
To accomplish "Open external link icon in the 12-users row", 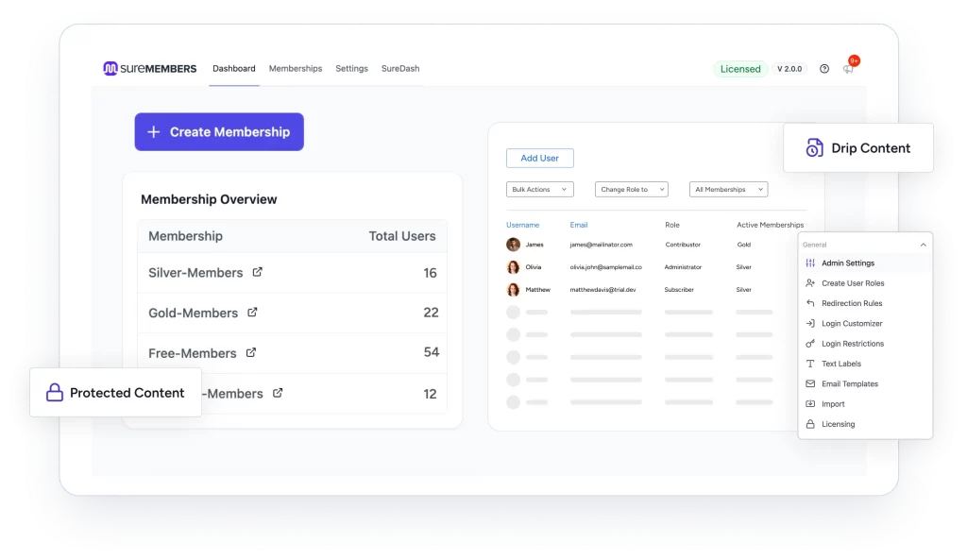I will [278, 393].
